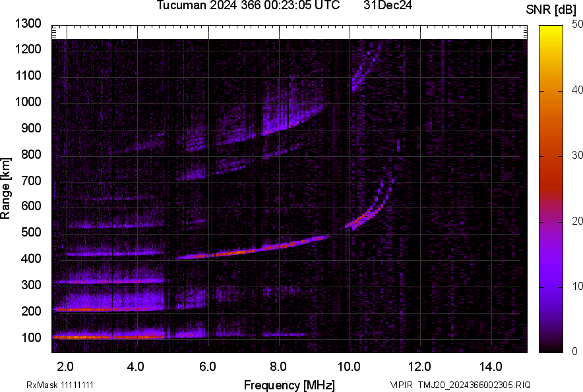Click the yellow top of the SNR colorbar
This screenshot has width=583, height=392.
[x=549, y=33]
